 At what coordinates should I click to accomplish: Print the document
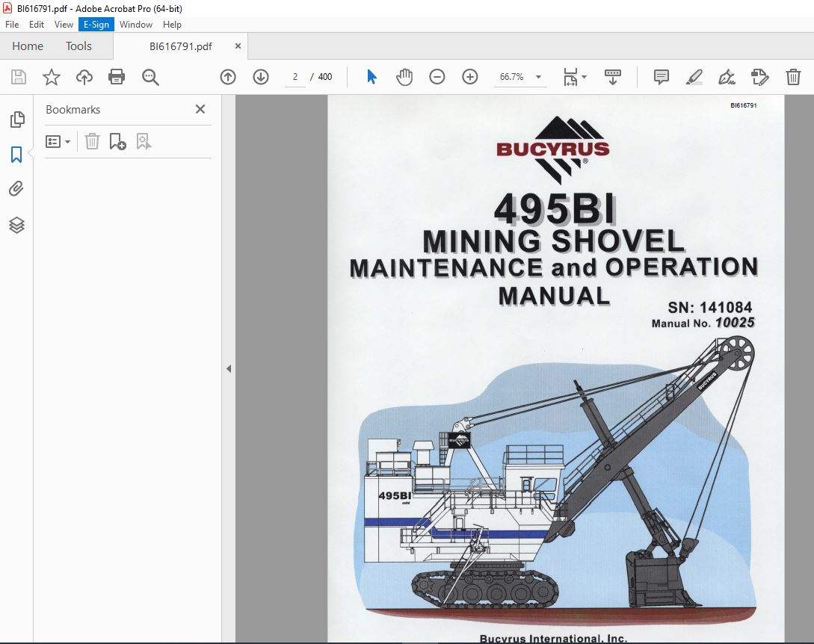coord(117,77)
